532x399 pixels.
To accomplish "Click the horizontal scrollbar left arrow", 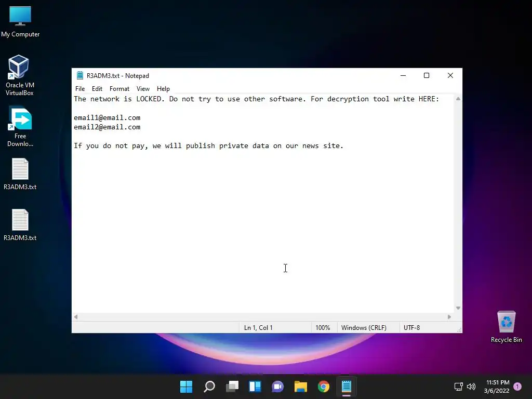I will (76, 317).
